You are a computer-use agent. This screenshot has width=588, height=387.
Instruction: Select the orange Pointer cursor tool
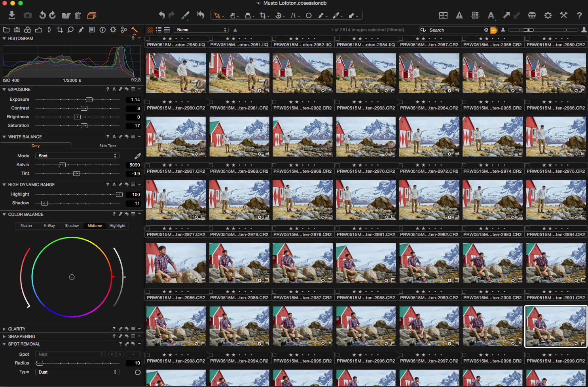pyautogui.click(x=218, y=15)
